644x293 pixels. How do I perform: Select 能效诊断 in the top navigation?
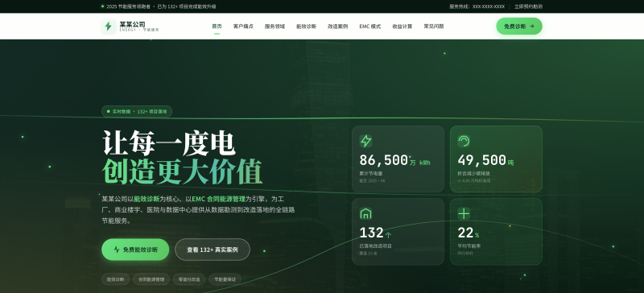click(307, 27)
